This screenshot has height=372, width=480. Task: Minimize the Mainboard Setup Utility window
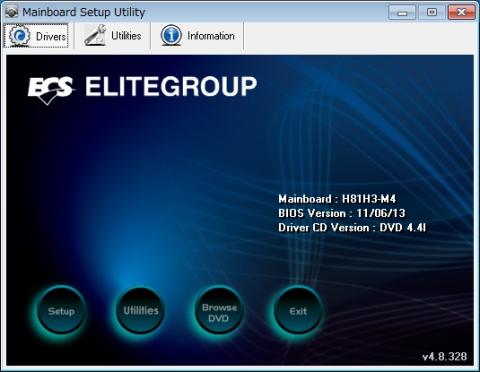[402, 12]
